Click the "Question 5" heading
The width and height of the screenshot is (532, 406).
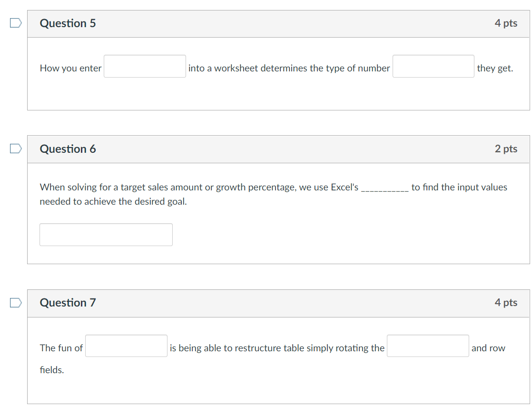pyautogui.click(x=68, y=23)
